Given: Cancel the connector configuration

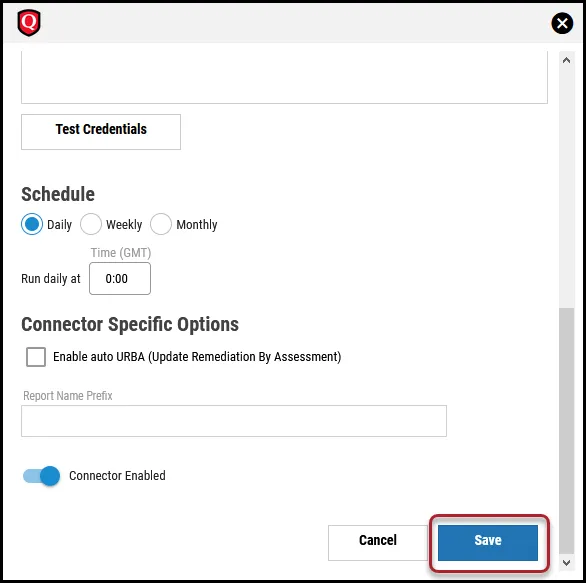Looking at the screenshot, I should pos(378,543).
